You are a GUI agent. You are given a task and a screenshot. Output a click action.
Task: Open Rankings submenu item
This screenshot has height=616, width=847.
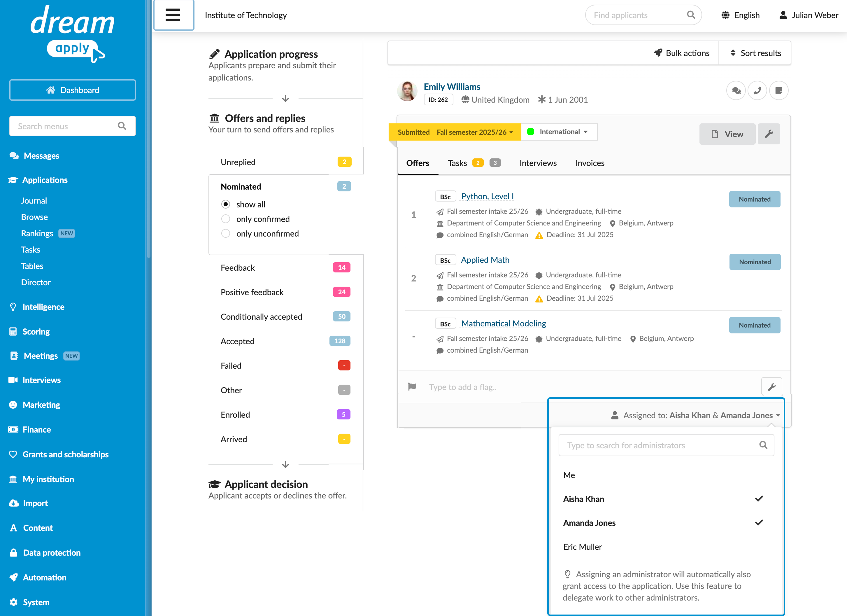pos(37,233)
